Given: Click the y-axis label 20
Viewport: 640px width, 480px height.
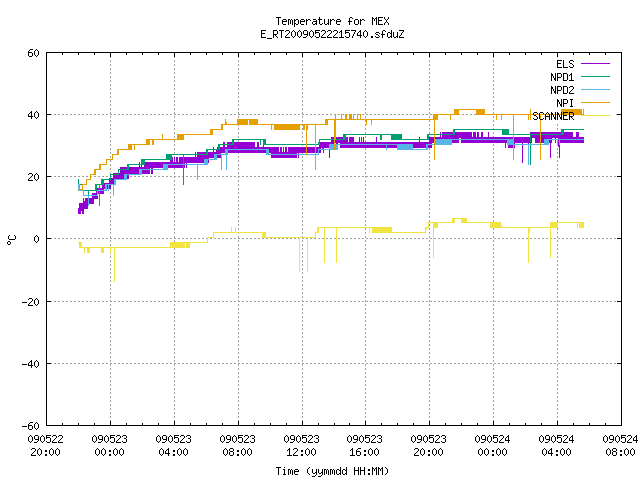Looking at the screenshot, I should coord(33,177).
